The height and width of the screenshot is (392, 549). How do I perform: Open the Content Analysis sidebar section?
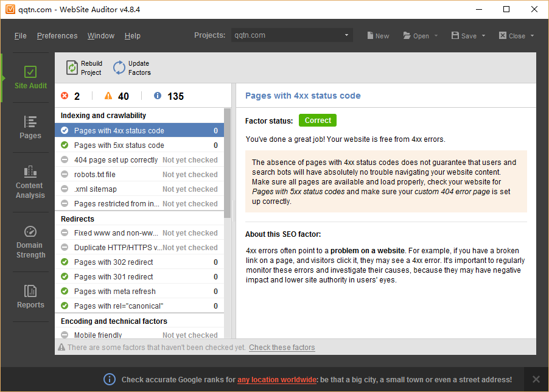point(30,182)
